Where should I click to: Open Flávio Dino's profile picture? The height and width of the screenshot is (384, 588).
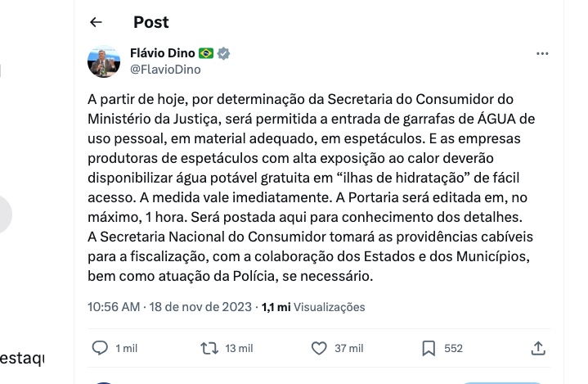pyautogui.click(x=105, y=61)
